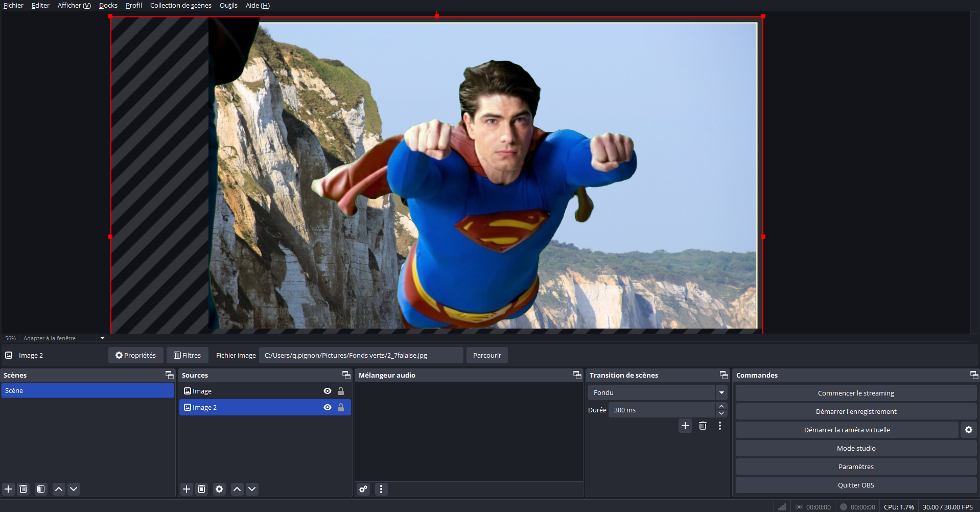Image resolution: width=980 pixels, height=512 pixels.
Task: Click the Superman image in preview
Action: tap(475, 194)
